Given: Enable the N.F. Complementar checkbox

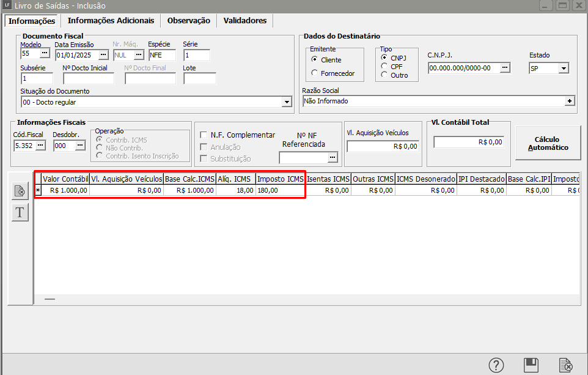Looking at the screenshot, I should pyautogui.click(x=204, y=135).
